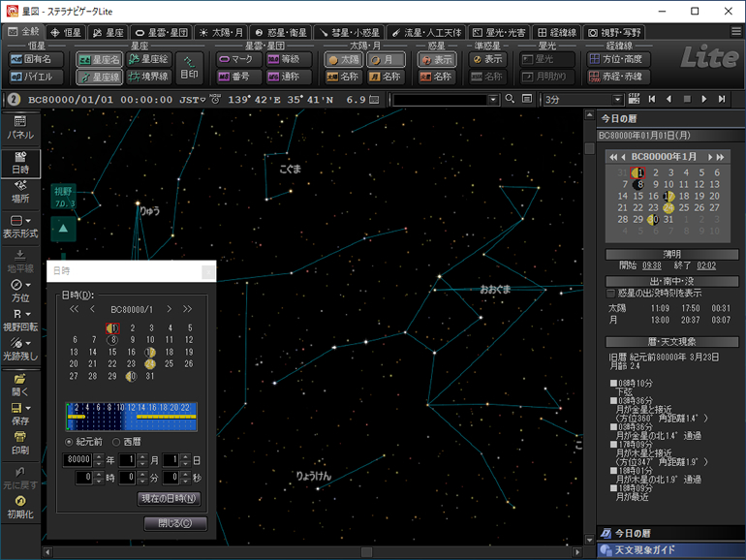Screen dimensions: 746x560
Task: Toggle 境界線 constellation boundaries
Action: [149, 77]
